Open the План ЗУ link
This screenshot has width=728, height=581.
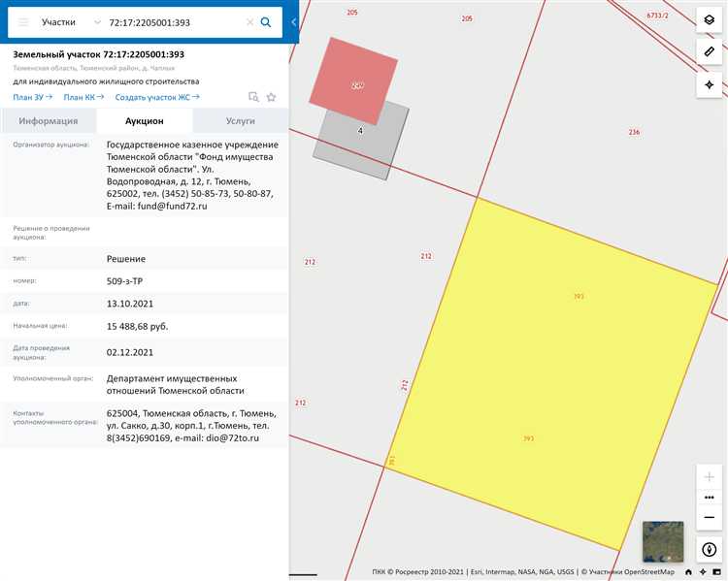[32, 97]
